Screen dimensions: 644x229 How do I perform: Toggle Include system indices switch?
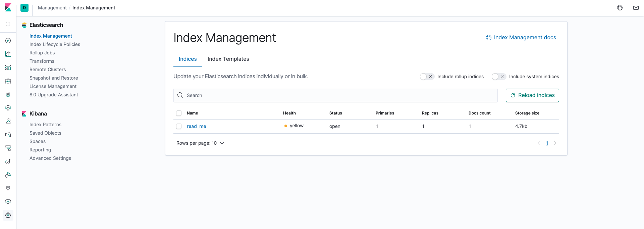tap(499, 77)
